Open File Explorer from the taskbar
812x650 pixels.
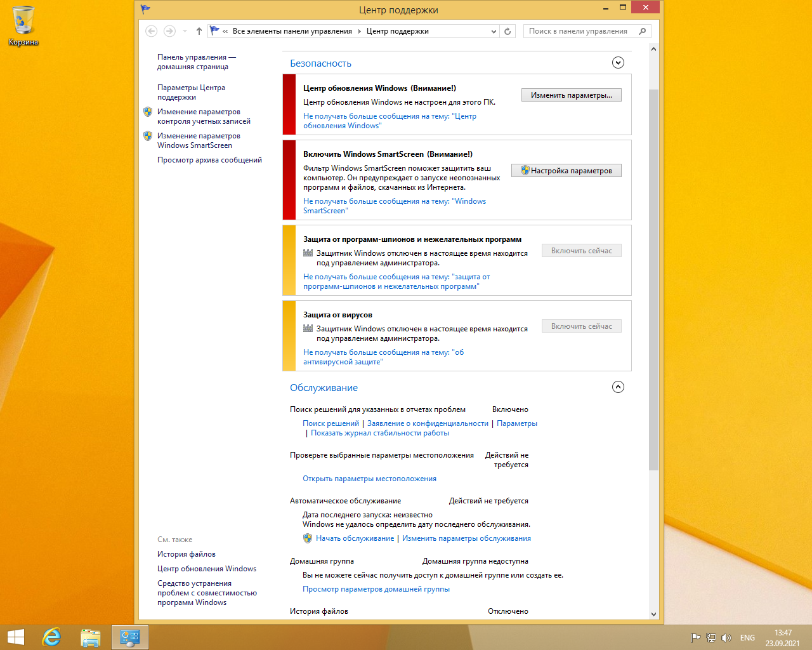tap(91, 637)
